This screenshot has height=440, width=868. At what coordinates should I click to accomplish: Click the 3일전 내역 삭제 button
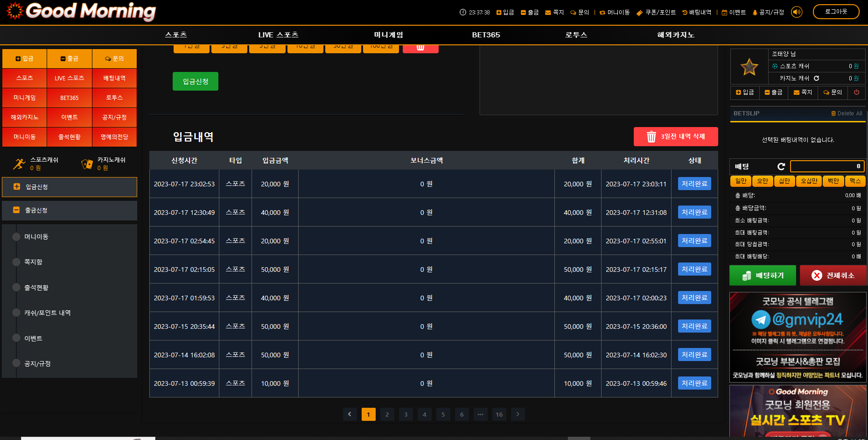click(x=675, y=136)
